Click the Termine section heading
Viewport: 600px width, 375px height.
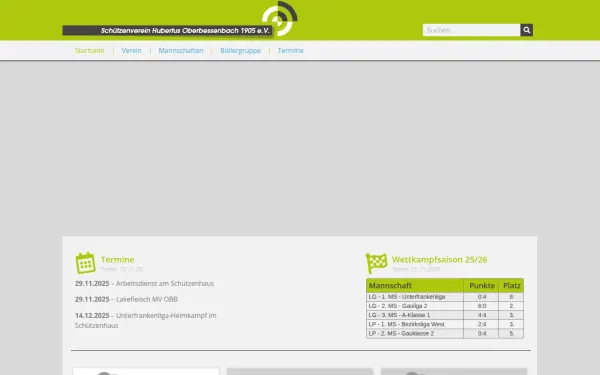tap(117, 259)
